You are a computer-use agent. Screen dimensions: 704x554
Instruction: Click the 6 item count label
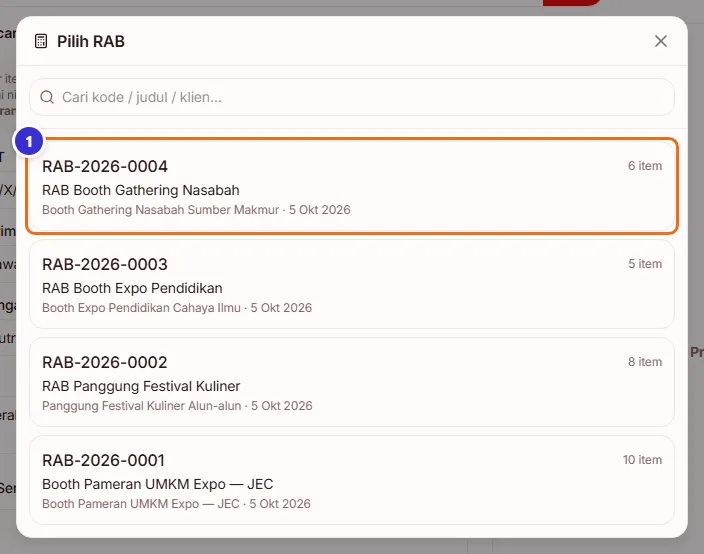pos(645,166)
